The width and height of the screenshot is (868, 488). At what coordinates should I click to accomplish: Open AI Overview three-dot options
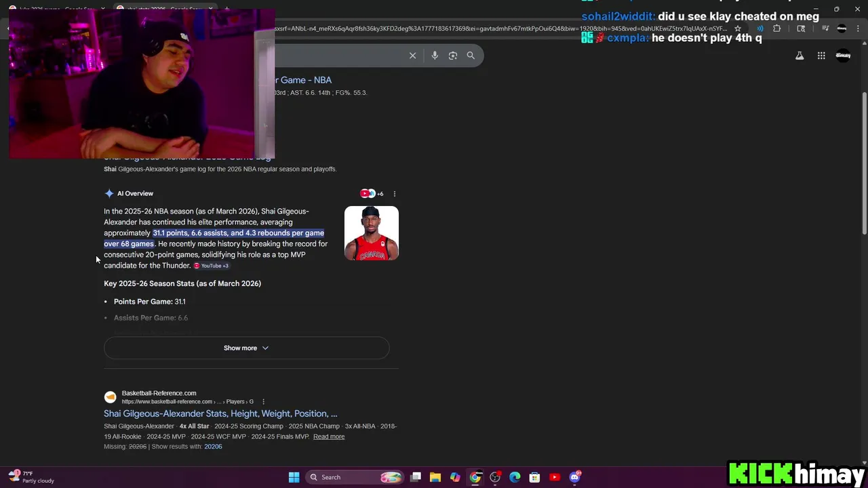[x=395, y=194]
